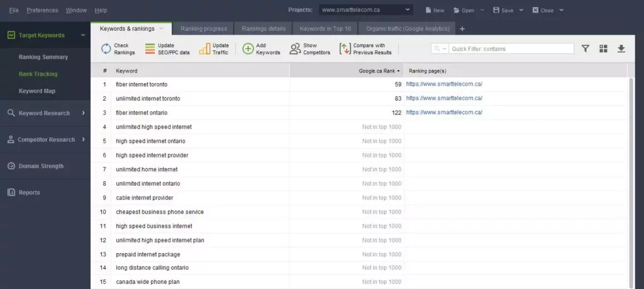Click the Competitor Research person icon
Image resolution: width=644 pixels, height=289 pixels.
pyautogui.click(x=11, y=139)
